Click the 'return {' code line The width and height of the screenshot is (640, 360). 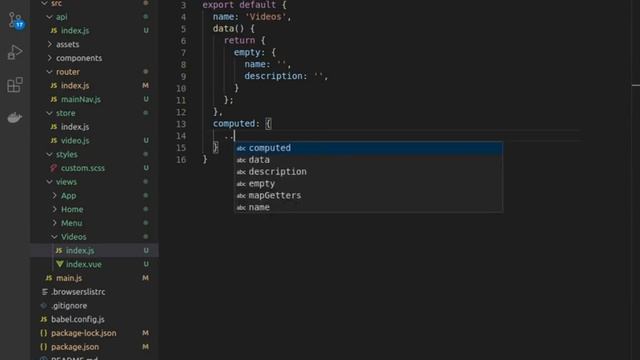[x=244, y=40]
